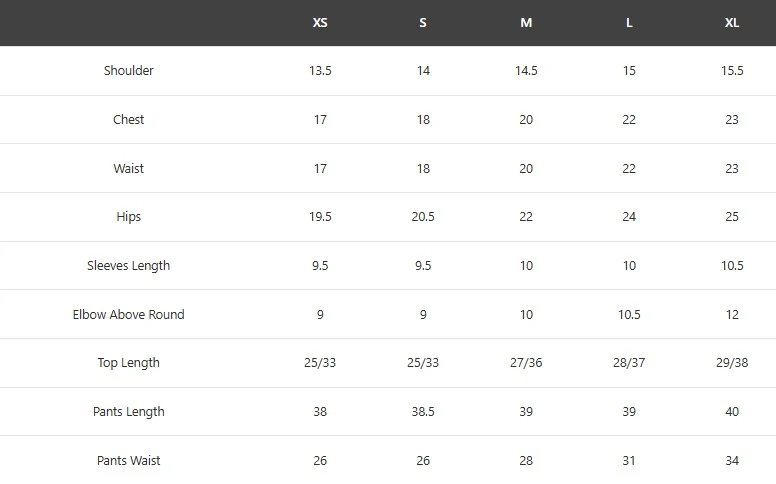Select the Pants Waist row label

(x=129, y=461)
